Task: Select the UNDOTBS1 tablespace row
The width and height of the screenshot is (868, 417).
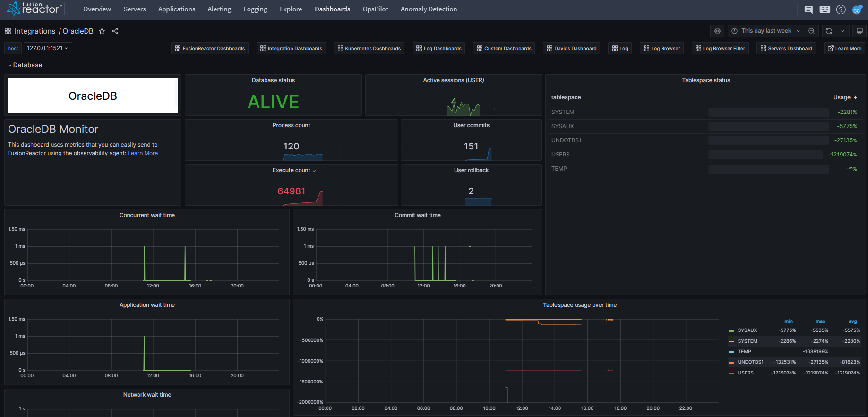Action: [706, 140]
